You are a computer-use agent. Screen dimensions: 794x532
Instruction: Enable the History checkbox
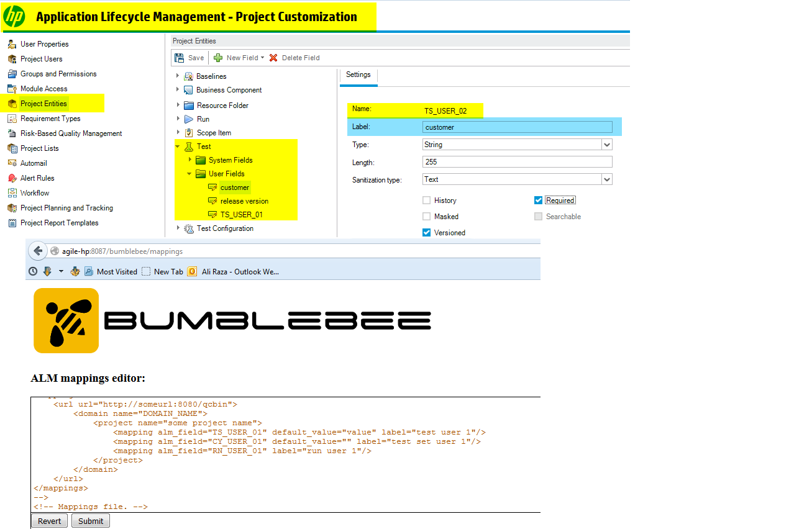point(426,201)
